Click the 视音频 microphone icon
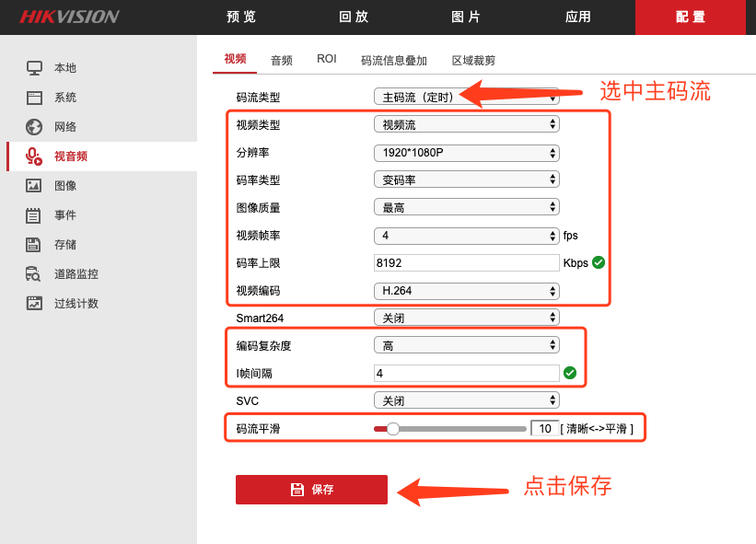This screenshot has height=544, width=756. [34, 156]
